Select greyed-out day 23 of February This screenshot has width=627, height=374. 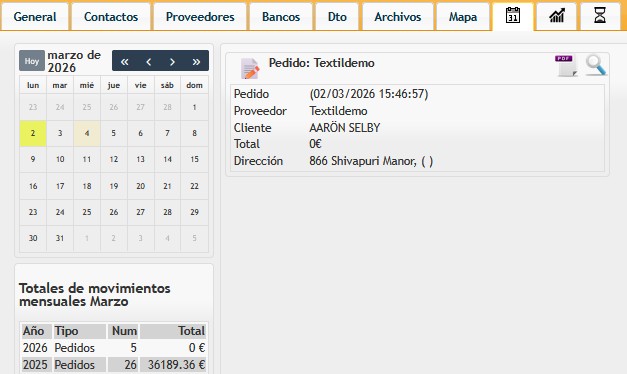pos(33,107)
